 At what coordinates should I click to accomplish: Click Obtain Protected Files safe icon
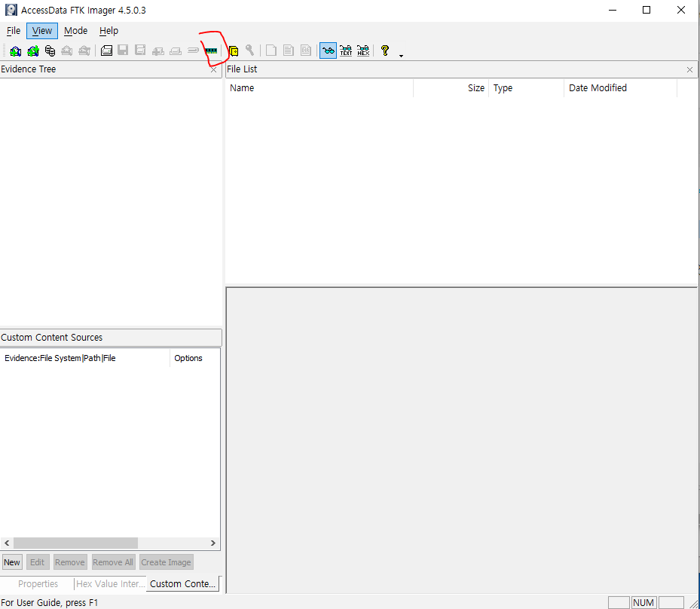click(234, 51)
